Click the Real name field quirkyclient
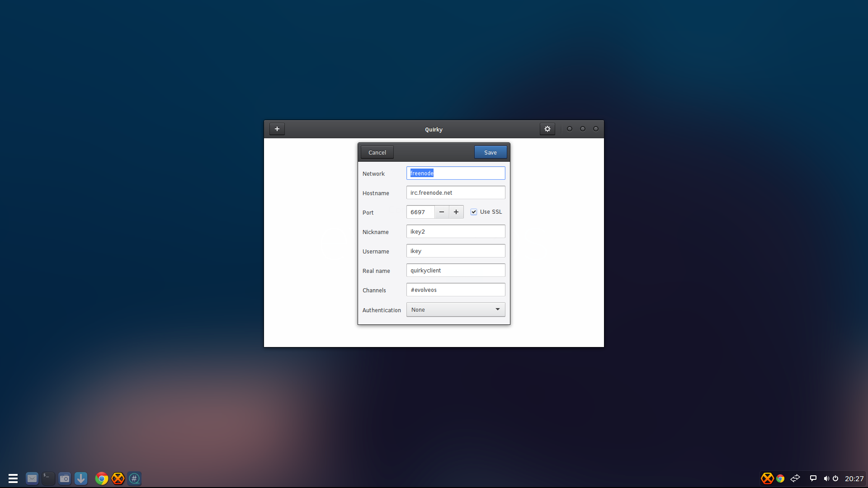This screenshot has height=488, width=868. pos(456,270)
